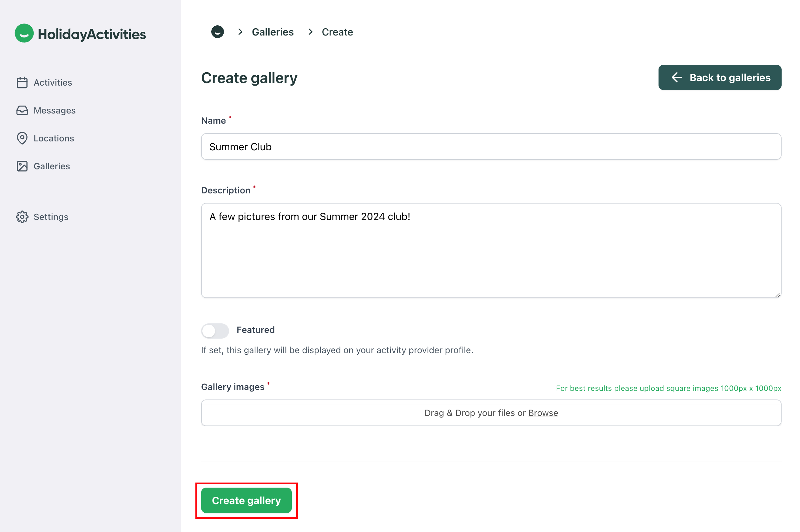Screen dimensions: 800x532
Task: Click the chevron before Galleries breadcrumb
Action: point(240,32)
